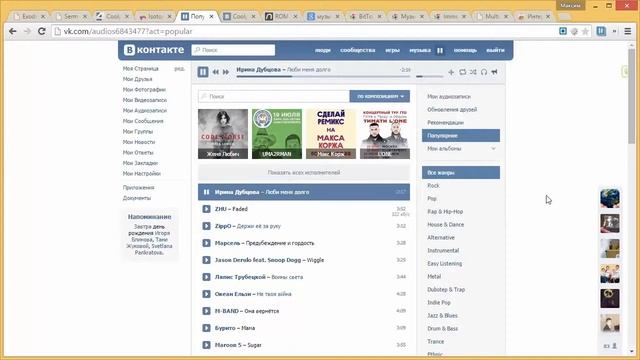Play Ляпис Трубецкой track
The image size is (640, 360).
(x=207, y=277)
